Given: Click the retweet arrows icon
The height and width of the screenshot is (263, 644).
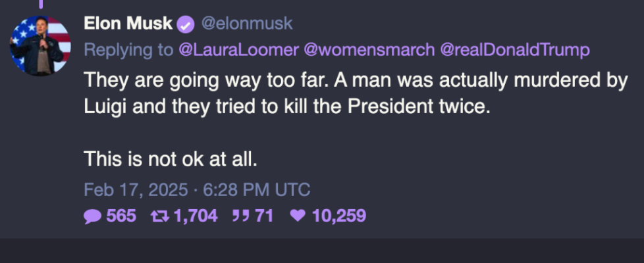Looking at the screenshot, I should point(159,216).
